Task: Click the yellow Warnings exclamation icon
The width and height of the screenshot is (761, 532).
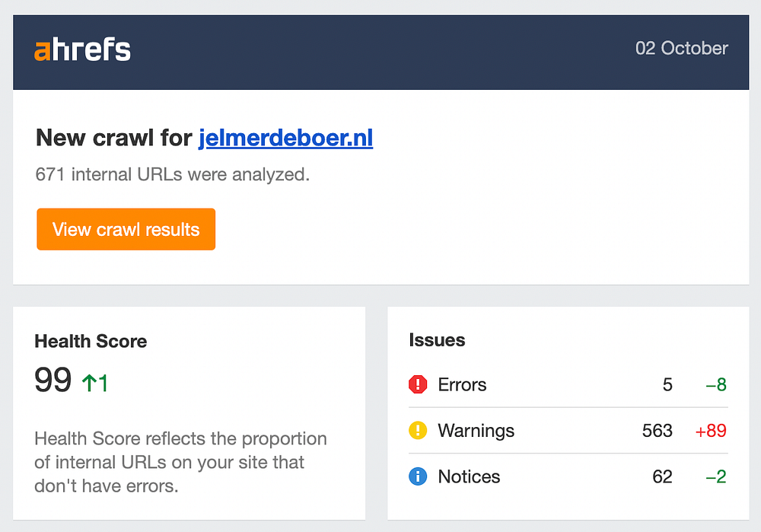Action: click(418, 431)
